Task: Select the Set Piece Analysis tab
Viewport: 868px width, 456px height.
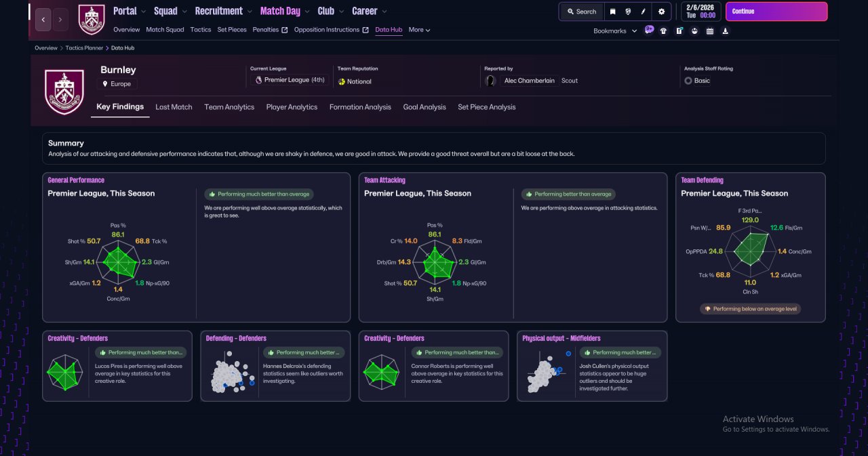Action: click(486, 107)
